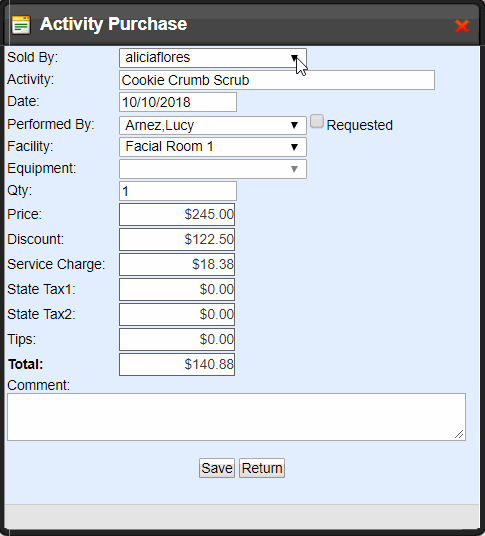The height and width of the screenshot is (536, 485).
Task: Click the State Tax2 field
Action: click(177, 314)
